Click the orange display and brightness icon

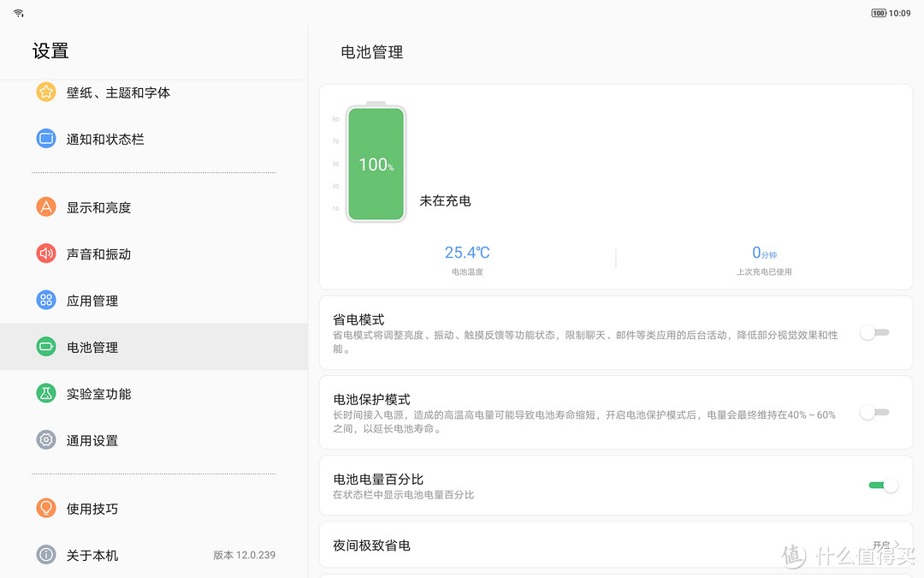[x=46, y=207]
